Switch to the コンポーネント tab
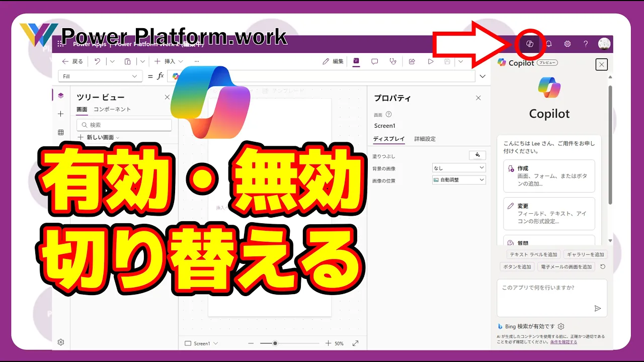 tap(112, 109)
